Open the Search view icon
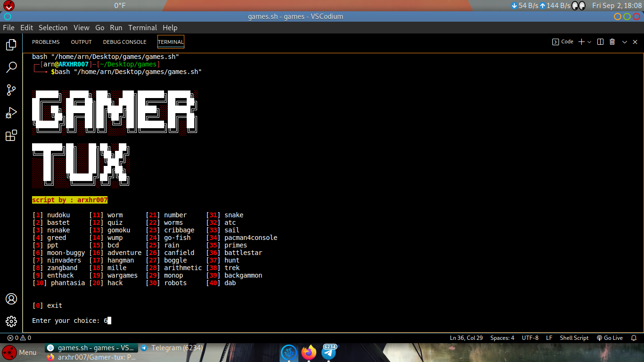 pos(11,67)
